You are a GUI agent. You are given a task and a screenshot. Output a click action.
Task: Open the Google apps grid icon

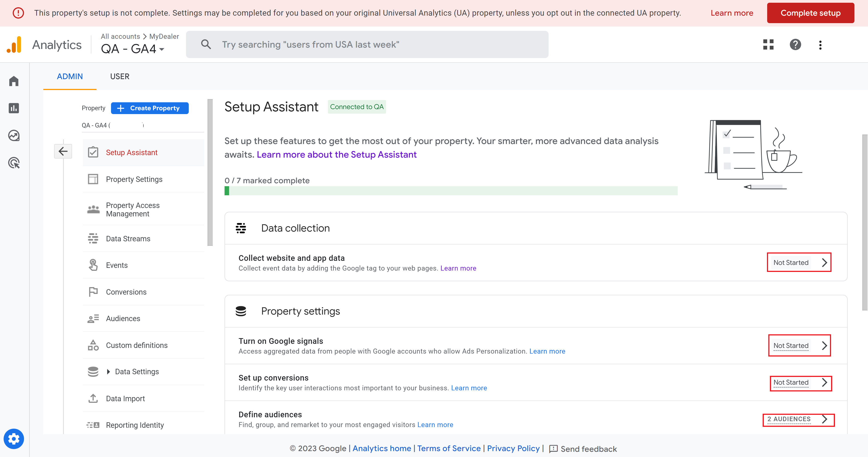(768, 44)
